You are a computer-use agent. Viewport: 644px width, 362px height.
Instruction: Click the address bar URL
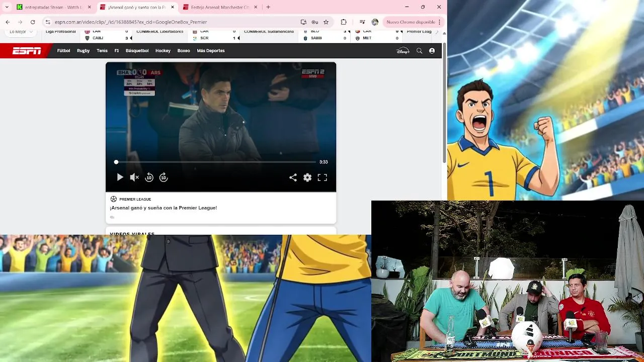131,22
